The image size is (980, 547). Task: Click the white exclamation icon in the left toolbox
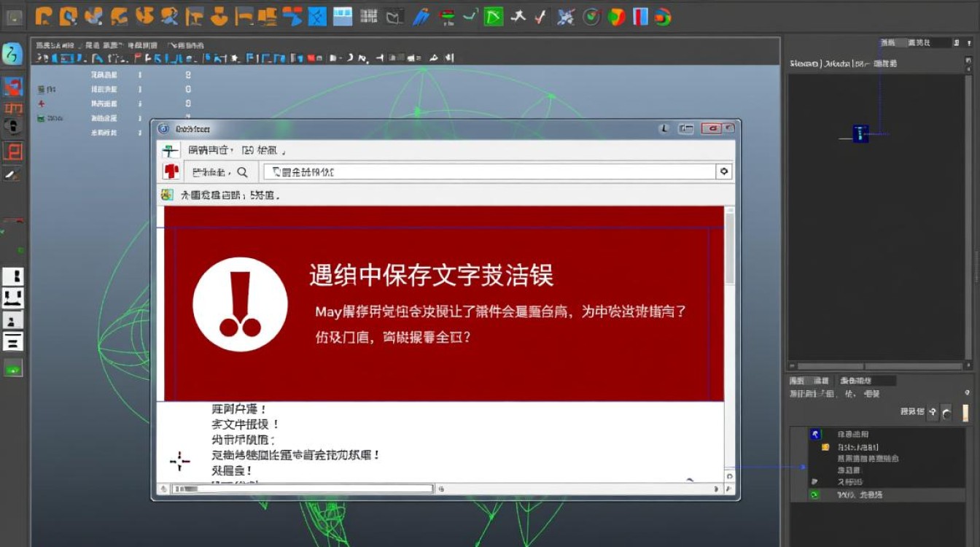13,276
